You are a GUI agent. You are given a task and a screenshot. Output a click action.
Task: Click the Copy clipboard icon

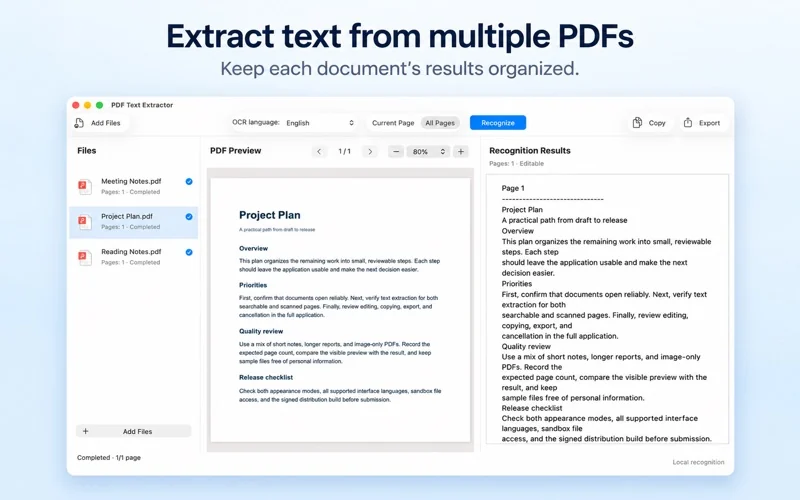point(637,122)
